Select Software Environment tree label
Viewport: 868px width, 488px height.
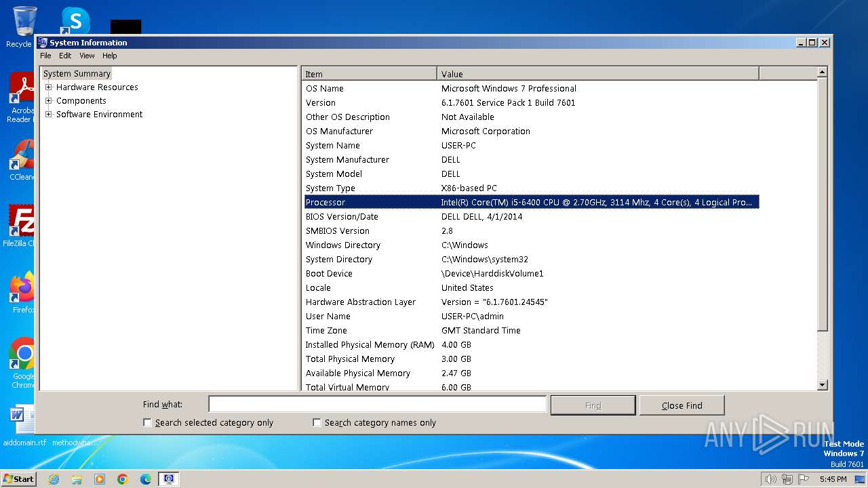coord(99,114)
